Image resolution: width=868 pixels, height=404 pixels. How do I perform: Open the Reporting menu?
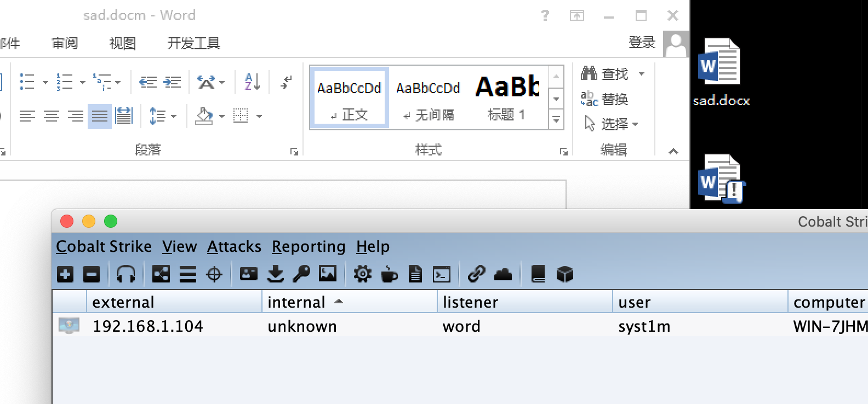coord(309,246)
